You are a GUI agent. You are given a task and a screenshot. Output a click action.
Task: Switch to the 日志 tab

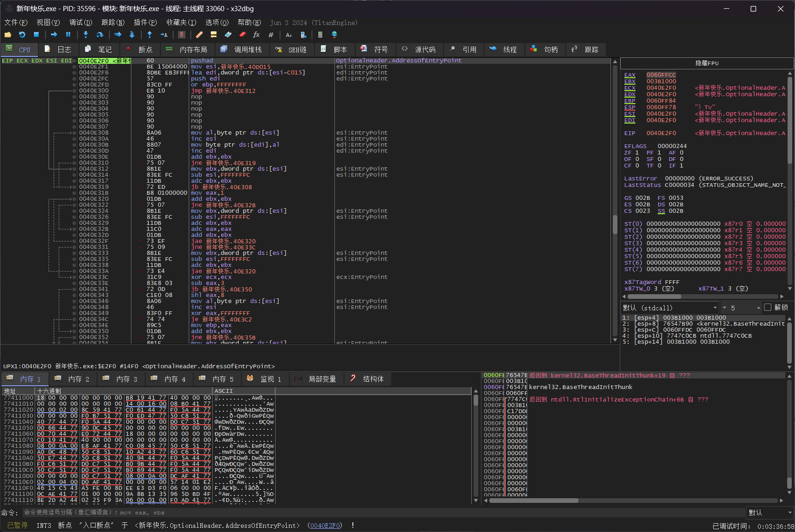point(58,49)
